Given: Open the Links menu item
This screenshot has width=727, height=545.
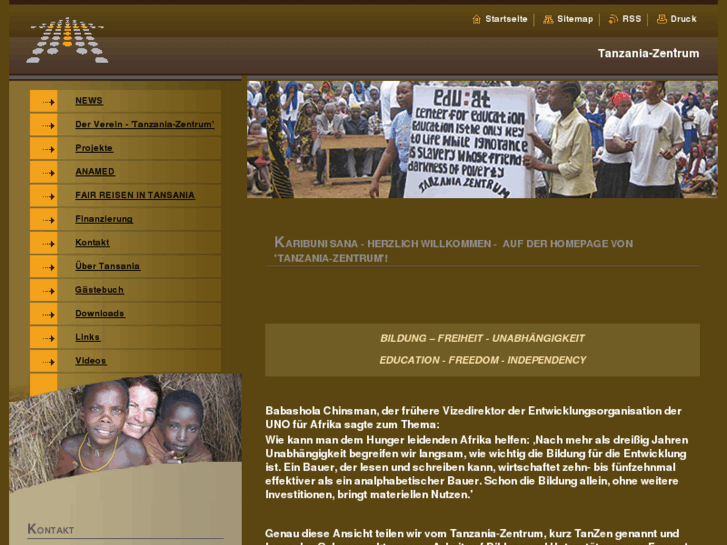Looking at the screenshot, I should pos(88,337).
